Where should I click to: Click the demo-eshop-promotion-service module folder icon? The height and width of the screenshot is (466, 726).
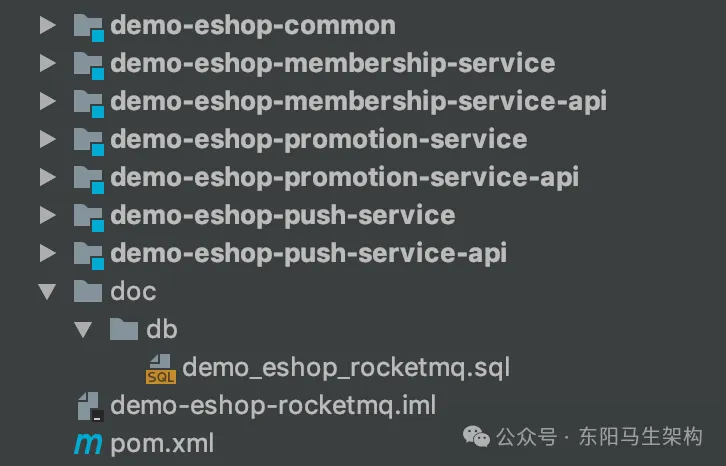click(x=89, y=140)
